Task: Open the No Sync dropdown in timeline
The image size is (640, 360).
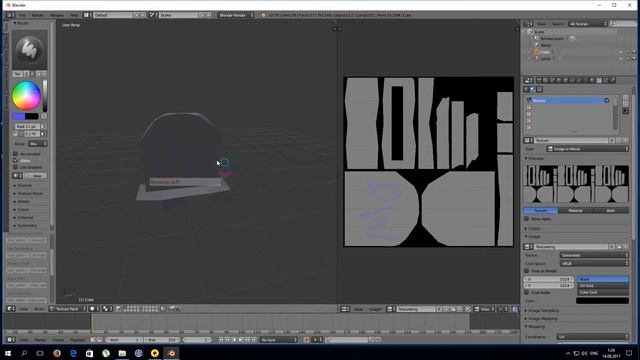Action: 279,340
